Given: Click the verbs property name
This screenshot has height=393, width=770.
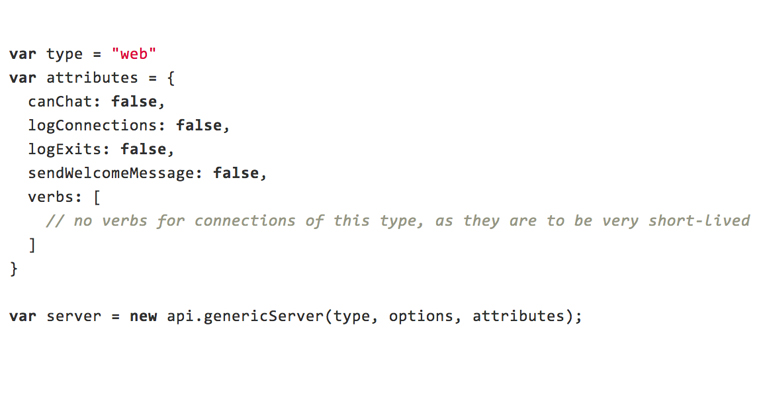Looking at the screenshot, I should [51, 197].
